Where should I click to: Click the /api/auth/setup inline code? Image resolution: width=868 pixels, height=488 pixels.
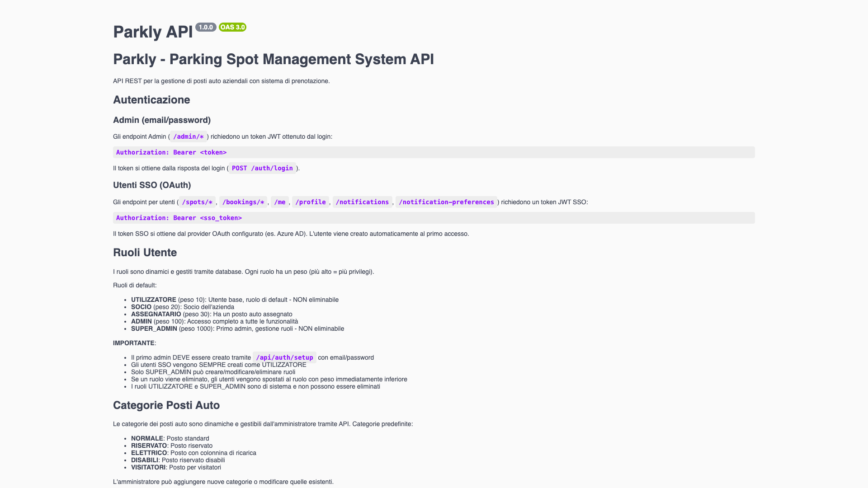tap(284, 357)
